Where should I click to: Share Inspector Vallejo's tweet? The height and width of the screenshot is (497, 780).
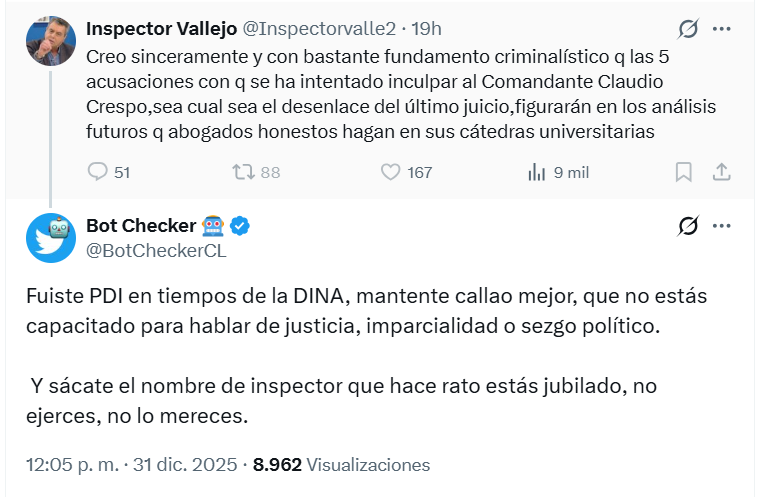(x=721, y=172)
